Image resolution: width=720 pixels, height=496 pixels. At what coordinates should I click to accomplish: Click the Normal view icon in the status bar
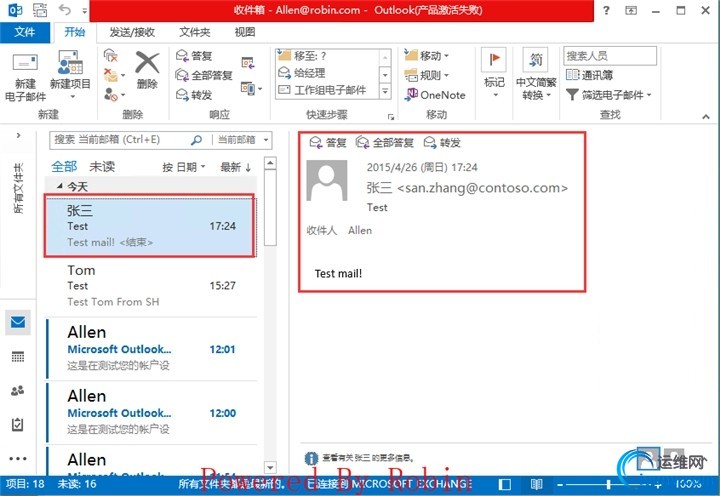pos(505,484)
